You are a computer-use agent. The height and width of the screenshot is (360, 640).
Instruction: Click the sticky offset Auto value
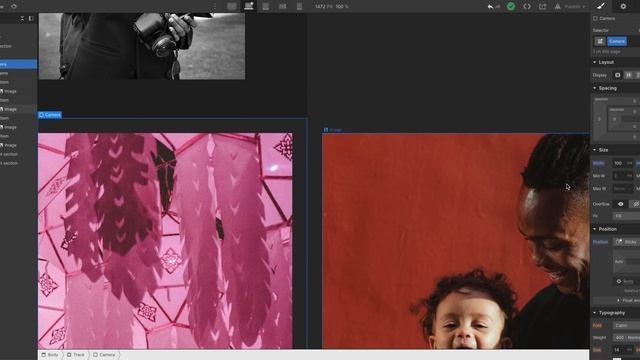pos(619,261)
